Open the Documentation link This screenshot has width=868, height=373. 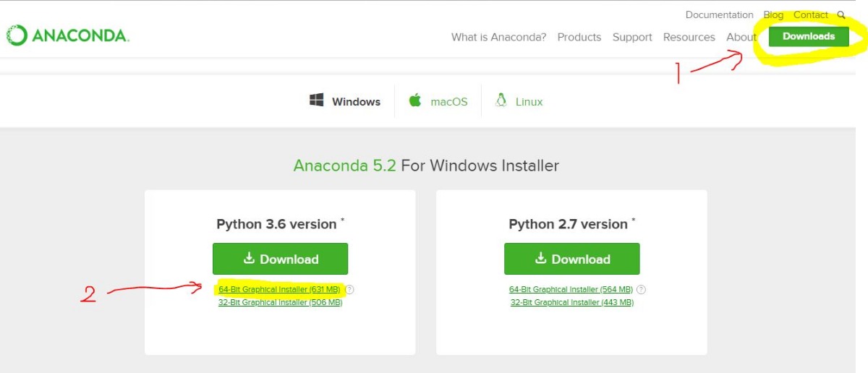coord(719,15)
